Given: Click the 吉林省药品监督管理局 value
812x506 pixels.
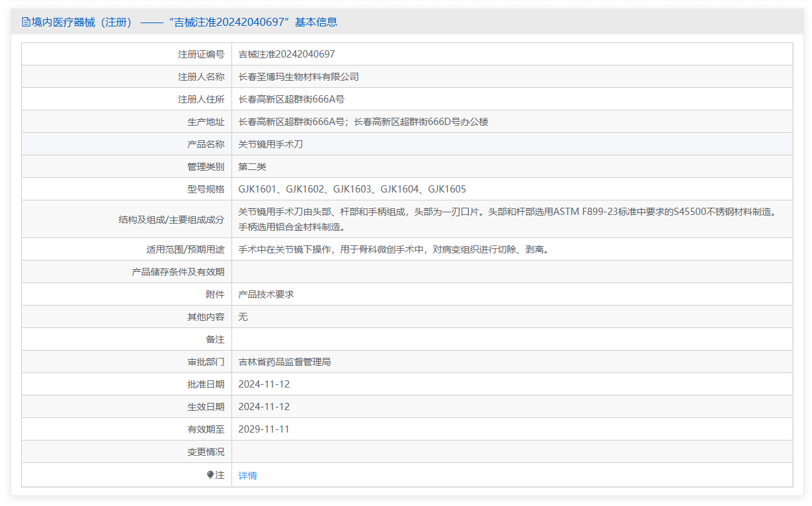Looking at the screenshot, I should point(285,362).
